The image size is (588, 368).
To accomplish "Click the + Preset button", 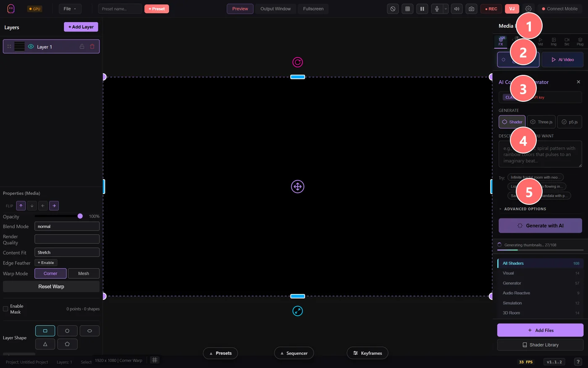I will coord(157,9).
